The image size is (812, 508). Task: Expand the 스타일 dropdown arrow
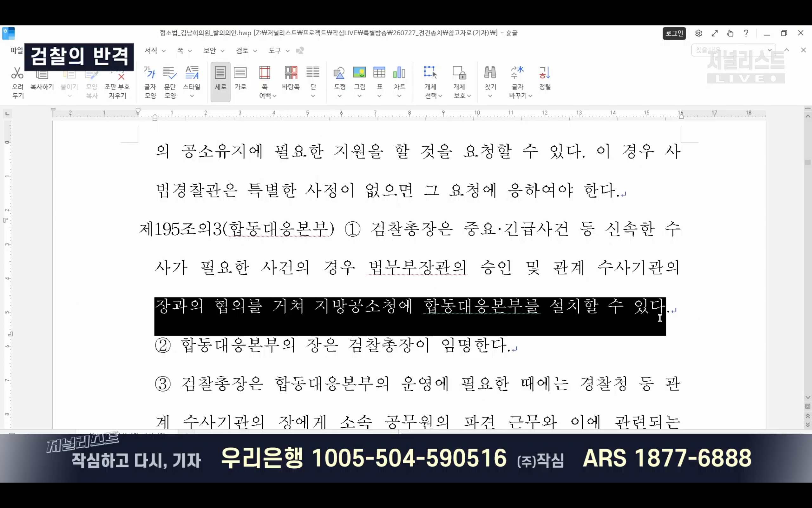[x=192, y=96]
